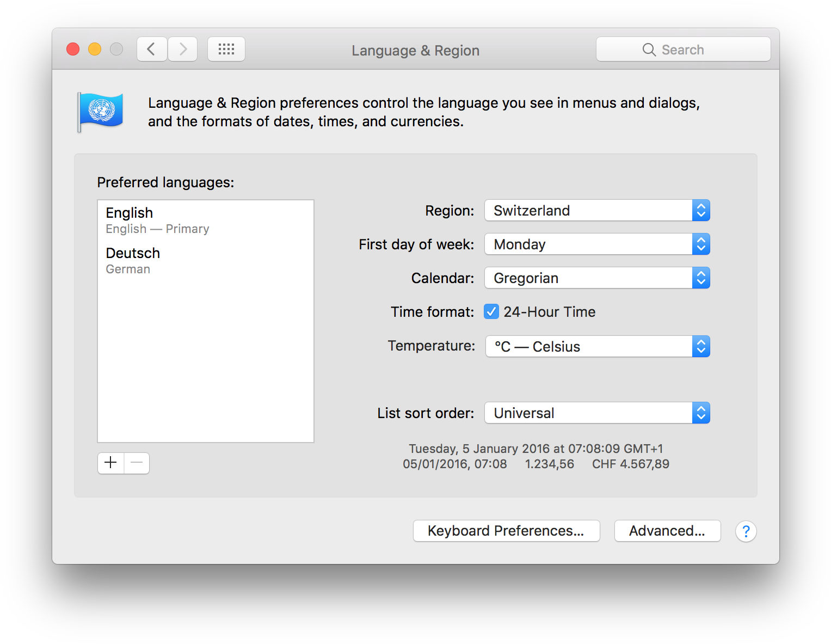
Task: Open help via question mark button
Action: pyautogui.click(x=746, y=531)
